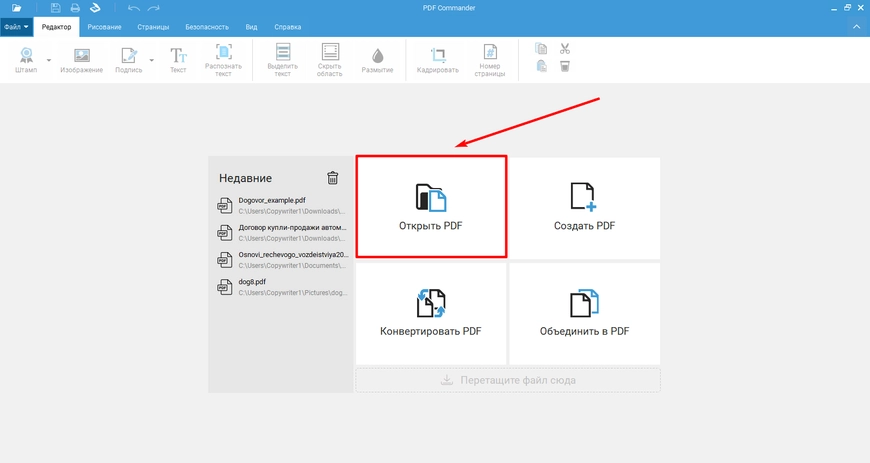Image resolution: width=870 pixels, height=463 pixels.
Task: Click the copy icon in ribbon
Action: point(541,49)
